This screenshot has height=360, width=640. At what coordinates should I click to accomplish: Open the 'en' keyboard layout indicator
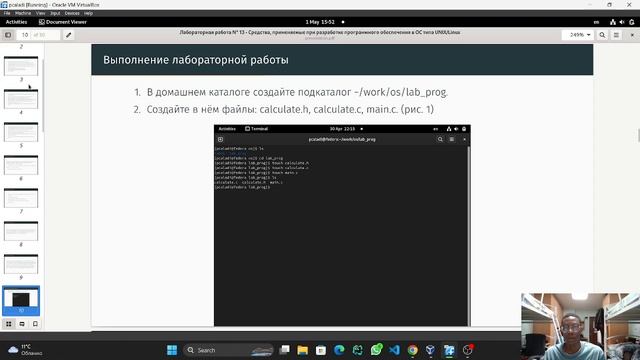coord(596,22)
